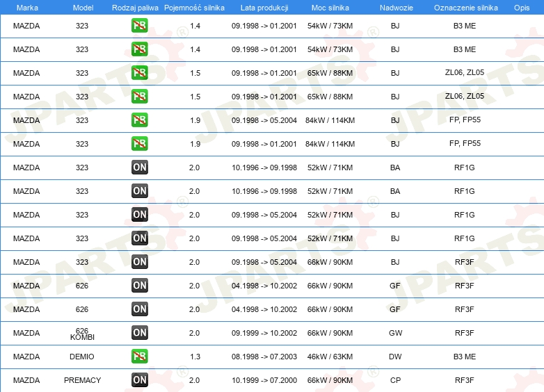The width and height of the screenshot is (544, 392).
Task: Click the PB icon in the second 323 1.4 row
Action: coord(139,49)
